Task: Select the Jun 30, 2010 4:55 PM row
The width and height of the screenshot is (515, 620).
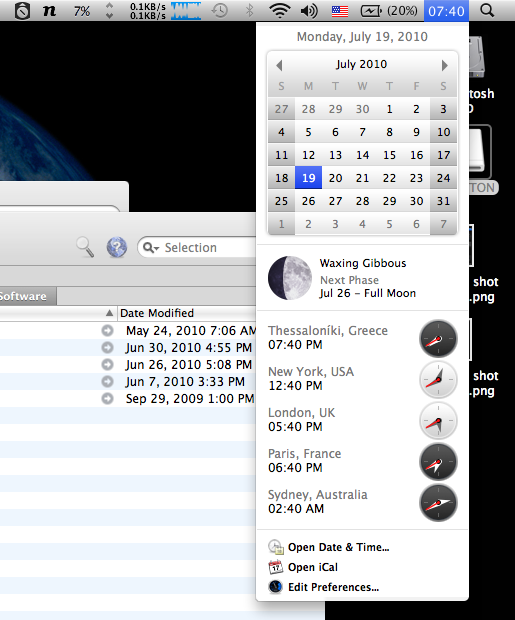Action: (x=128, y=348)
